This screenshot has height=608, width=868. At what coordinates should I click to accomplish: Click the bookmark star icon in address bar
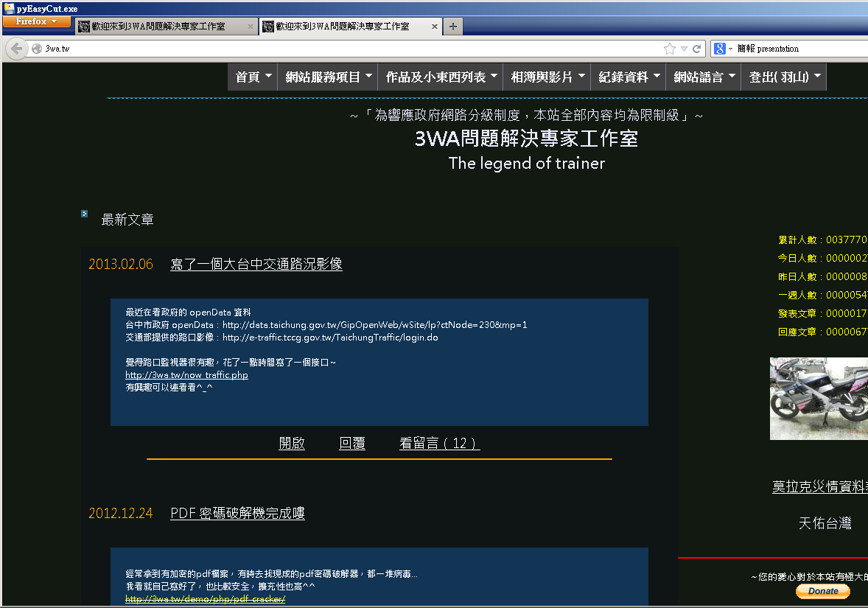tap(669, 49)
